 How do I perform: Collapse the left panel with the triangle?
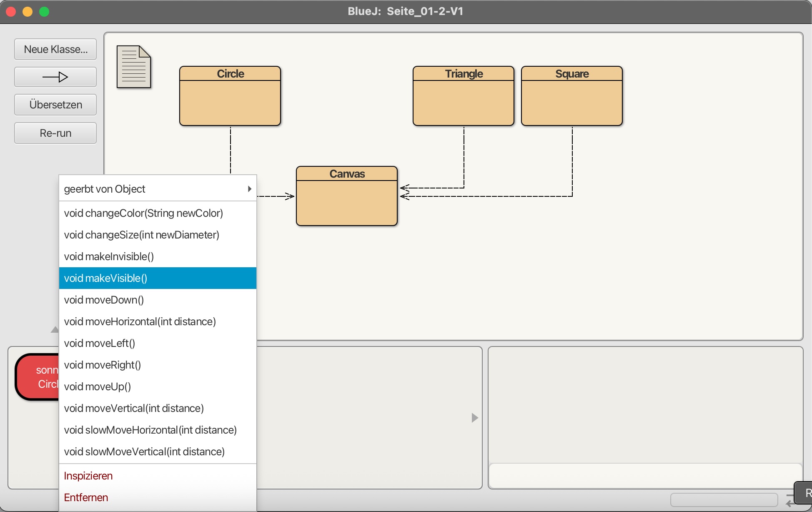(54, 330)
